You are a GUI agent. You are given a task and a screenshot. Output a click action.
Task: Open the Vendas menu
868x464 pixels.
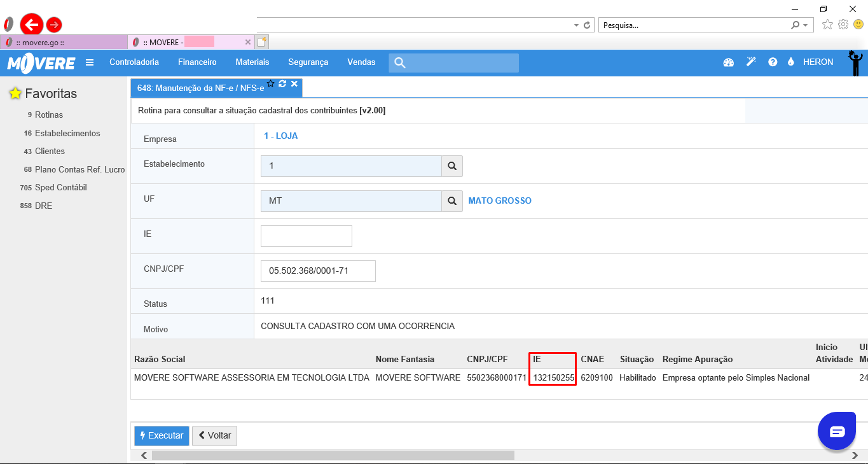(x=361, y=62)
